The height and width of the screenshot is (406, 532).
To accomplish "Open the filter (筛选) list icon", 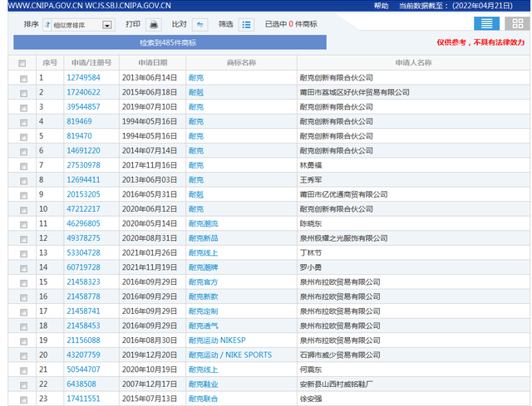I will (246, 25).
